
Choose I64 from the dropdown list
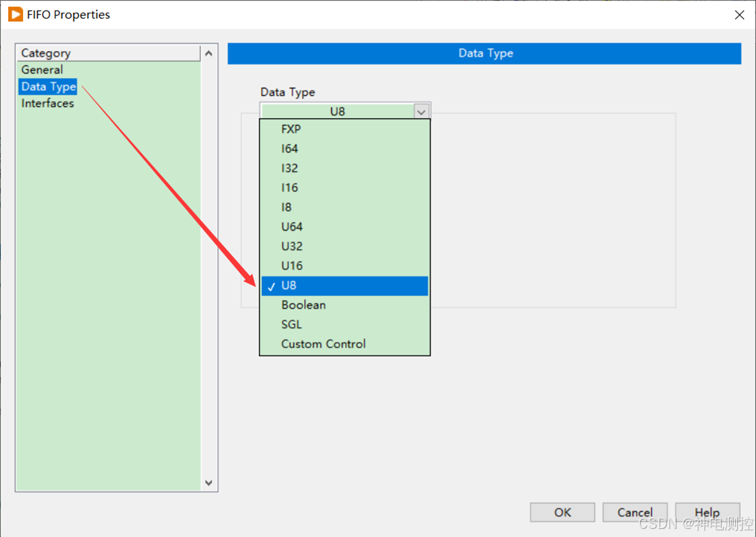[x=344, y=148]
